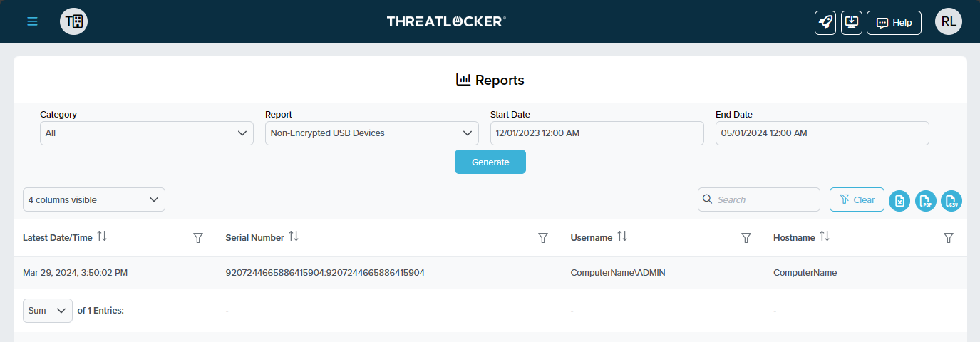
Task: Sort by Serial Number column
Action: click(294, 237)
